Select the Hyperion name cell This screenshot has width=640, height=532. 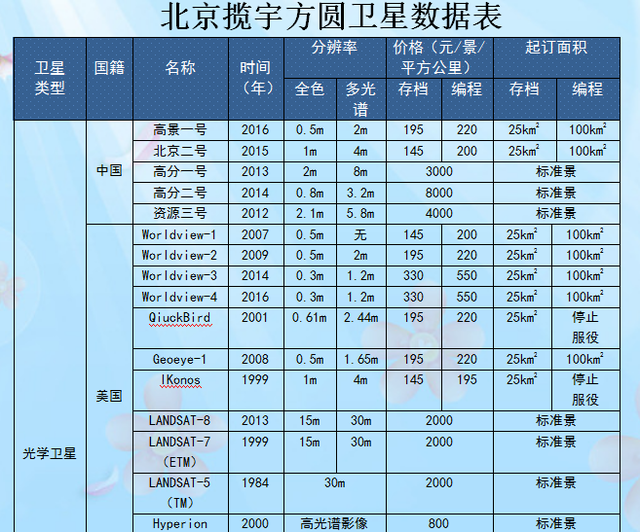pyautogui.click(x=180, y=524)
